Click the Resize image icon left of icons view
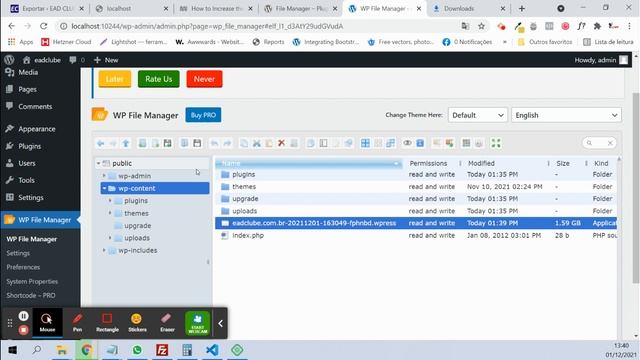The height and width of the screenshot is (360, 640). click(348, 143)
